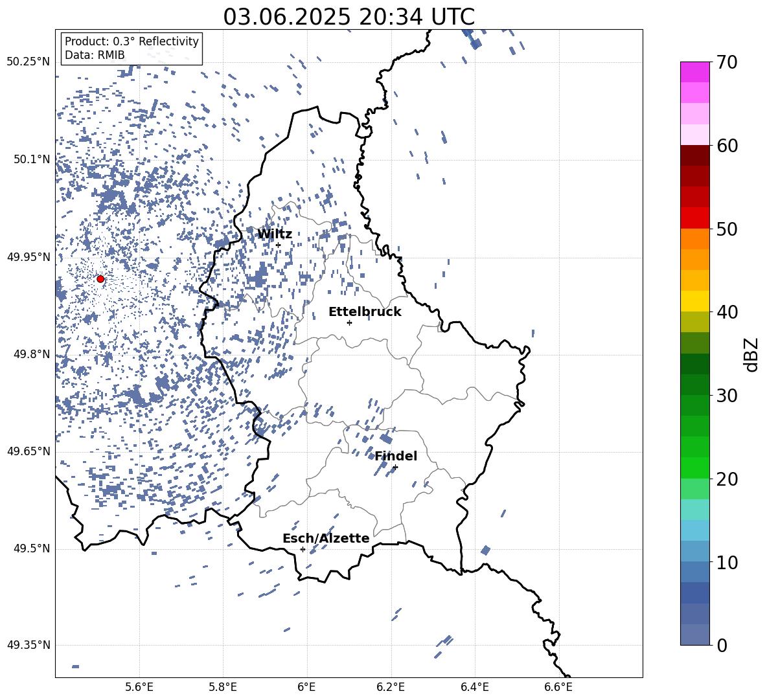Click the 49.5°N latitude label
The height and width of the screenshot is (700, 767).
32,548
